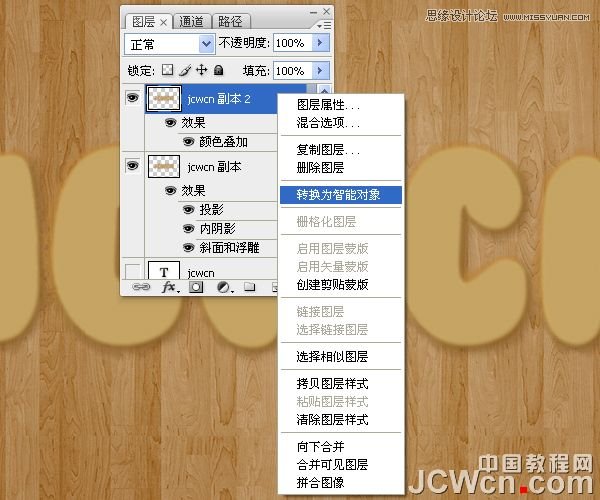Click the lock image pixels brush icon
The image size is (600, 500).
point(185,70)
